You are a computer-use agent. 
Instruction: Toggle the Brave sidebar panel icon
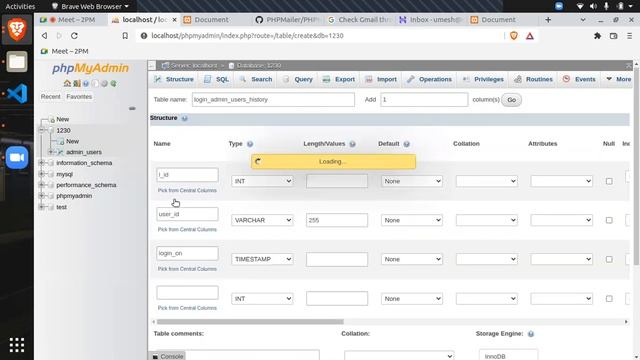613,36
